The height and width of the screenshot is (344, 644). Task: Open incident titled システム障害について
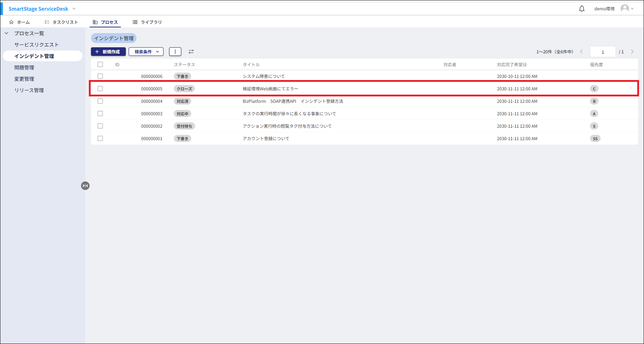click(263, 76)
